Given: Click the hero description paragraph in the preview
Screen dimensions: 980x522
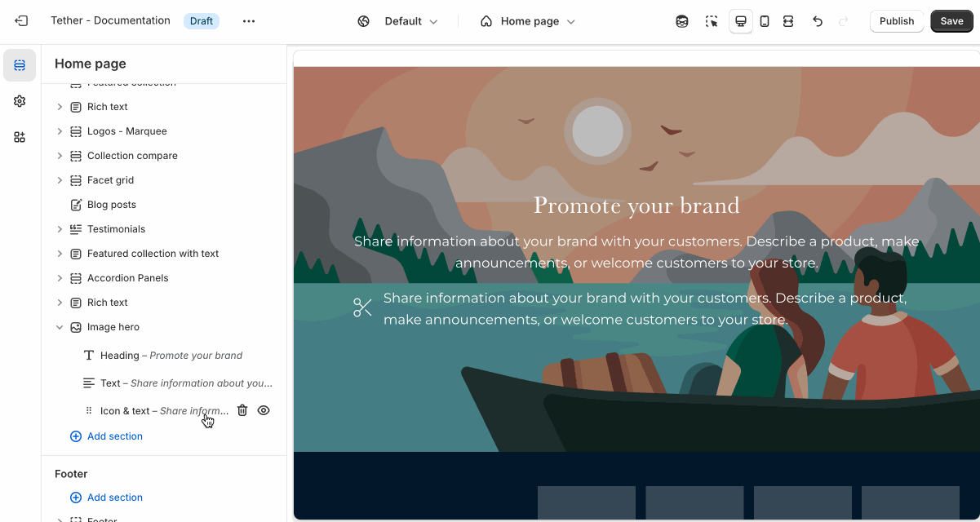Looking at the screenshot, I should click(636, 252).
